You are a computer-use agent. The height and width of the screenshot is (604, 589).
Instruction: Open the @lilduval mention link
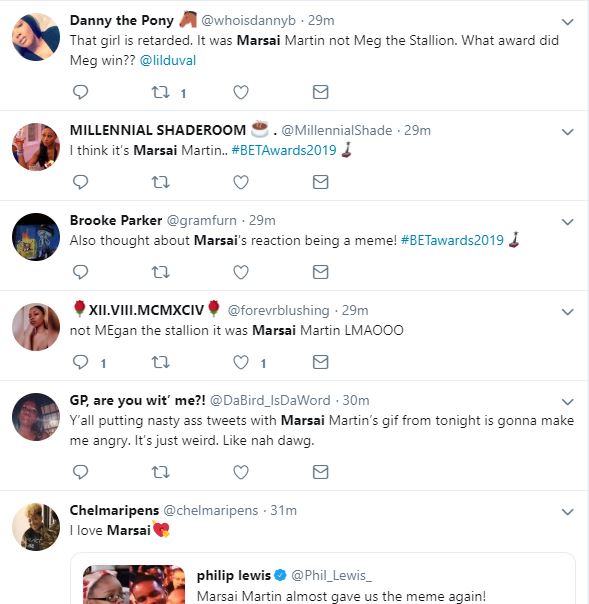(168, 60)
